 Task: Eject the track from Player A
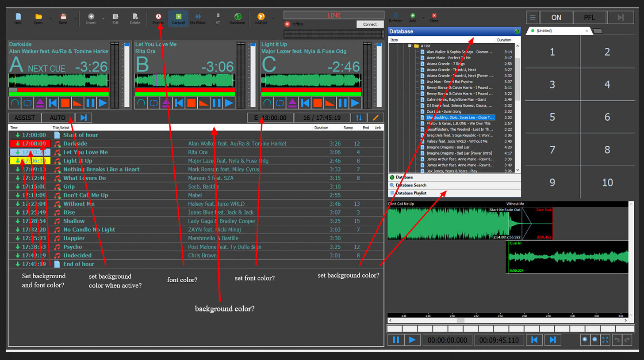tap(40, 103)
